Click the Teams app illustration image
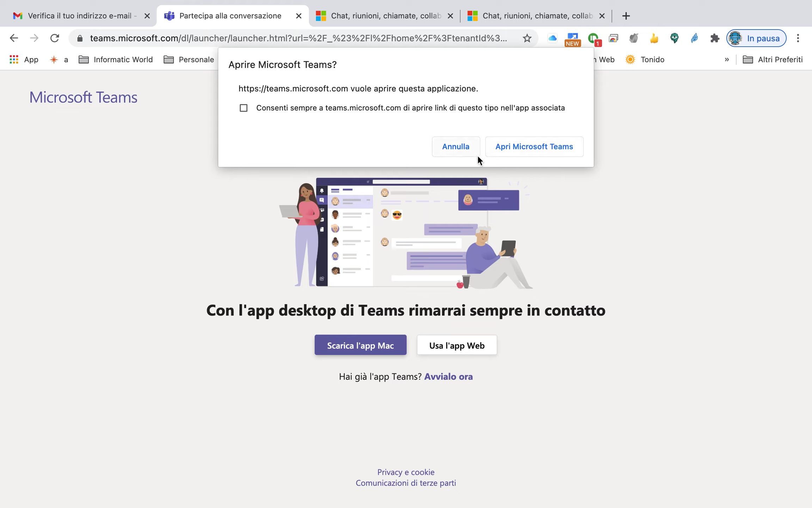 (406, 233)
